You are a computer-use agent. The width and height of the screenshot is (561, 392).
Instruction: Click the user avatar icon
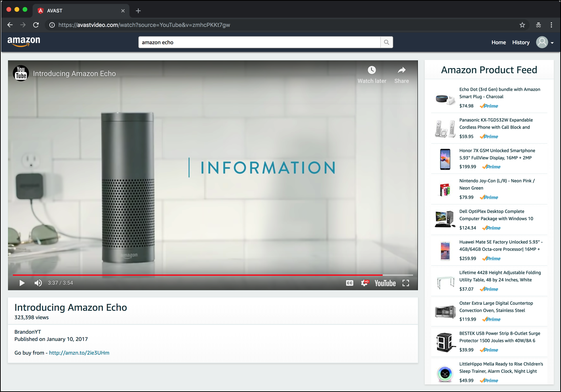(542, 42)
